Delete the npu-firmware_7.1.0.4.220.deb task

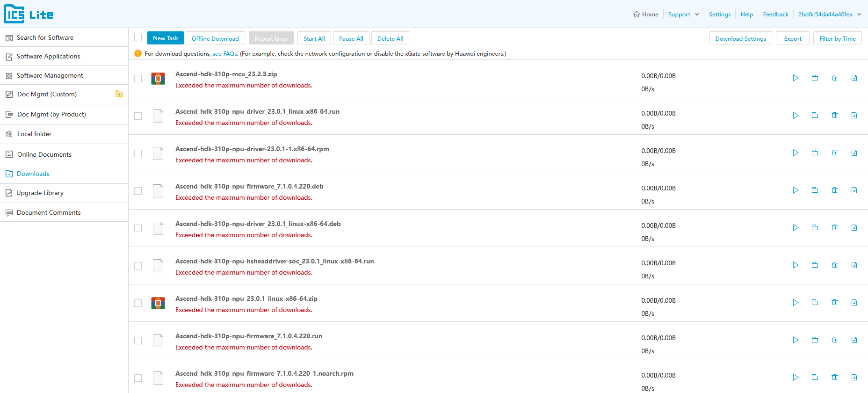[835, 190]
